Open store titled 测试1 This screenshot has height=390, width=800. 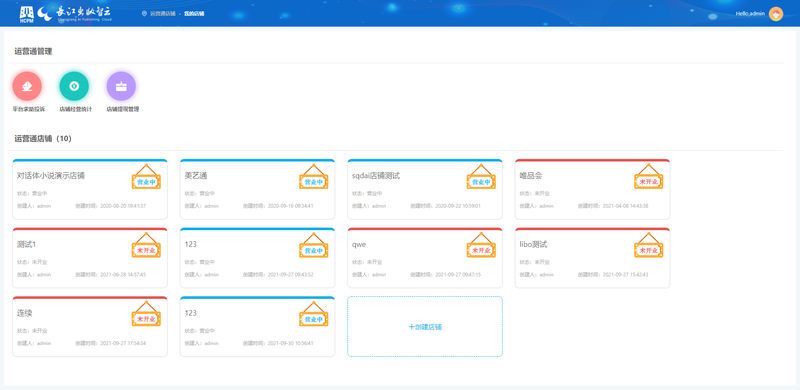[x=27, y=245]
